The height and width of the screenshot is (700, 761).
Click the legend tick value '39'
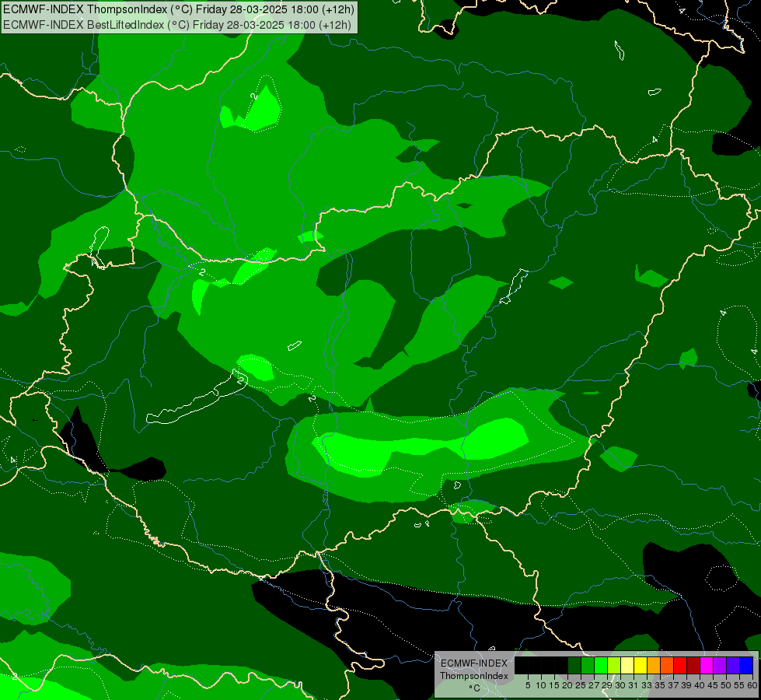coord(686,685)
